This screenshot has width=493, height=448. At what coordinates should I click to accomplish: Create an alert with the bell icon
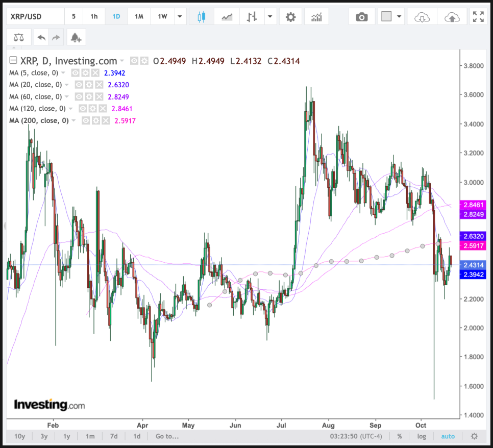(x=76, y=37)
